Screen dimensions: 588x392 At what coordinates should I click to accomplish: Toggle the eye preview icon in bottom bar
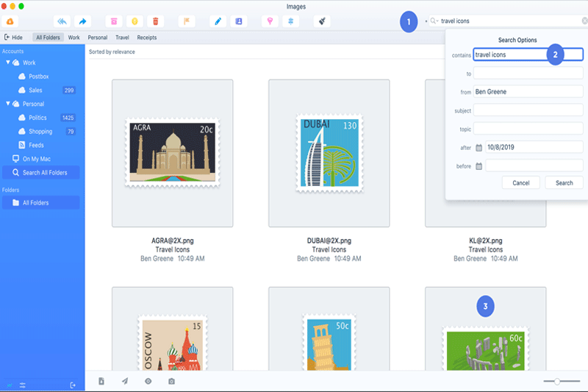148,381
